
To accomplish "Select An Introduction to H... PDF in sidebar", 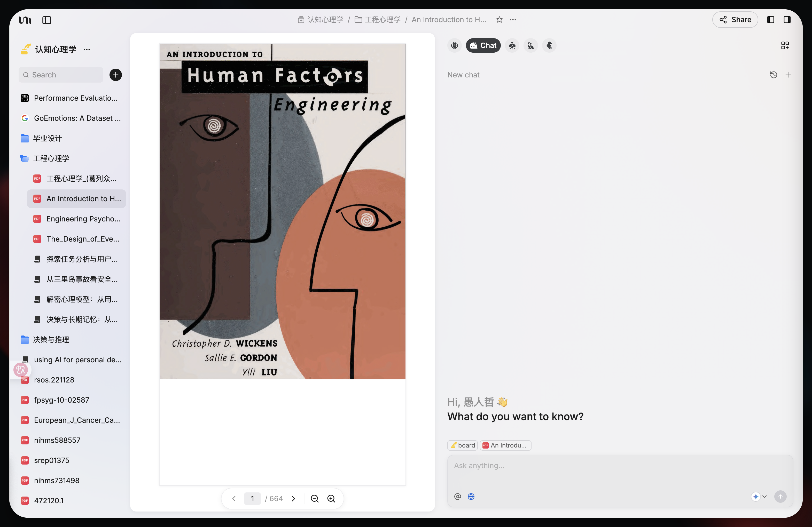I will tap(76, 199).
